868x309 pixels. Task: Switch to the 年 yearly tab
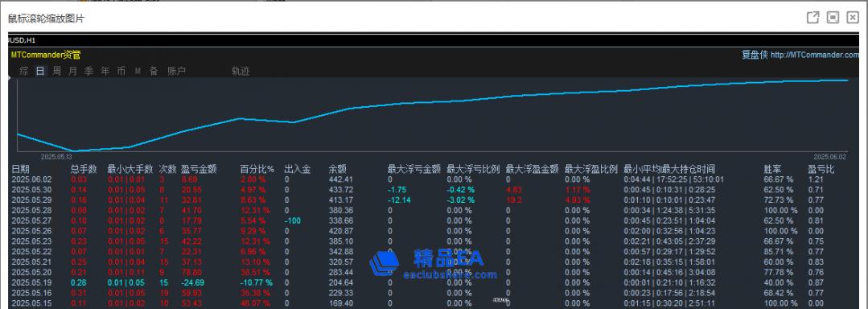pos(105,71)
